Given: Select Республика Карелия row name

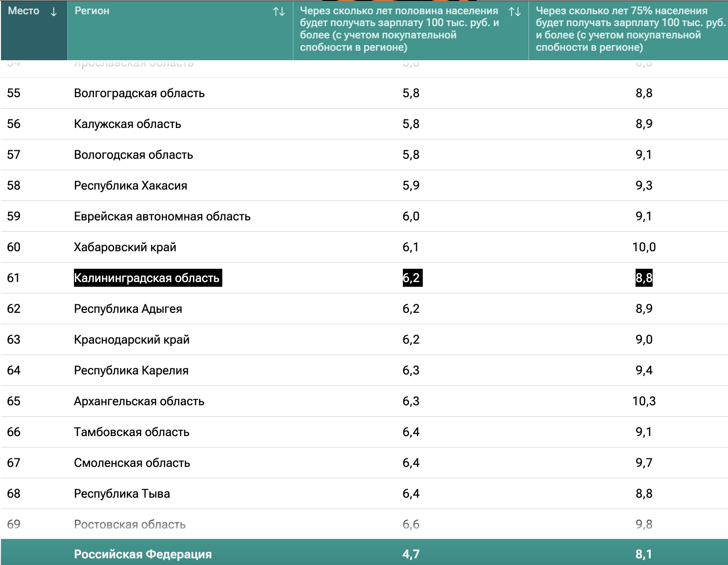Looking at the screenshot, I should pos(131,370).
